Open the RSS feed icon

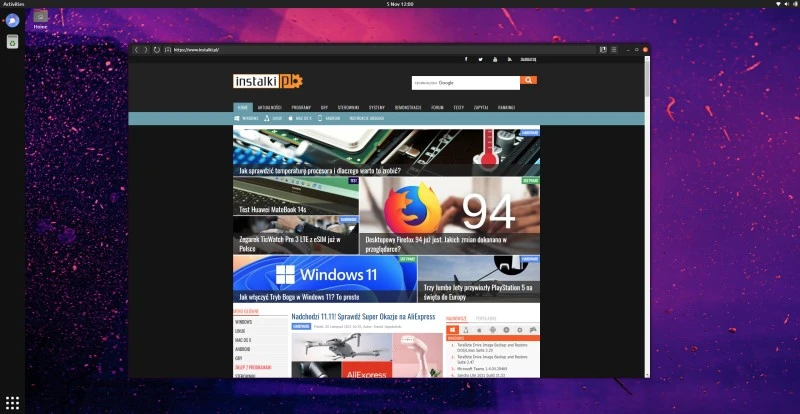tap(509, 59)
